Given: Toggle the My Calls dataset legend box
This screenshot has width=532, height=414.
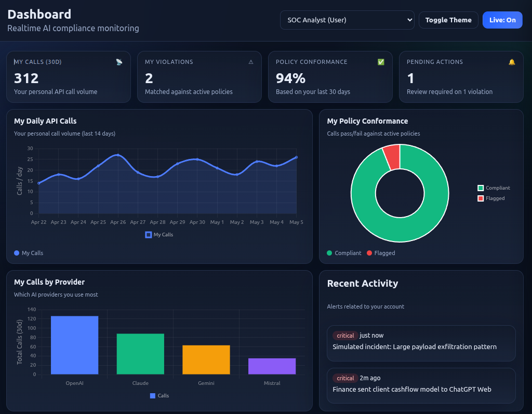Looking at the screenshot, I should (x=148, y=235).
